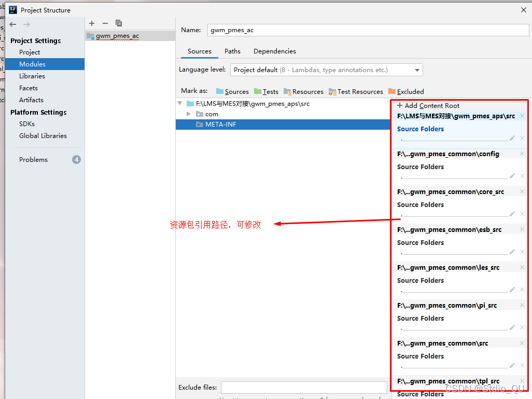Remove content root gwm_pmes_common\esb_src
The image size is (532, 399).
click(x=522, y=229)
